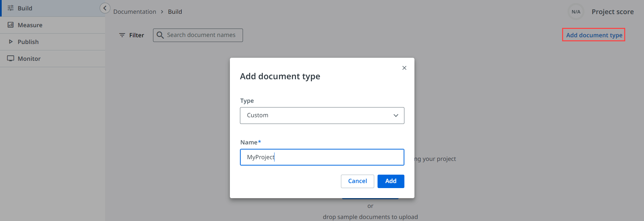
Task: Click the search magnifier icon
Action: point(160,35)
